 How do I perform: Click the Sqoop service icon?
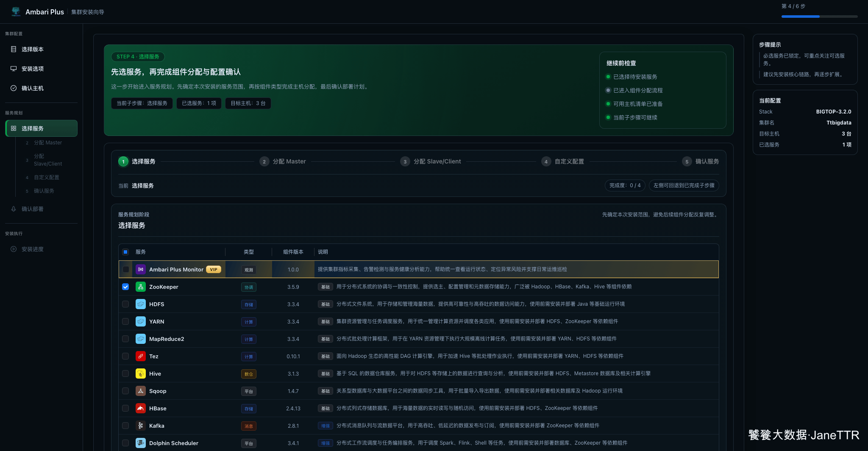(141, 391)
